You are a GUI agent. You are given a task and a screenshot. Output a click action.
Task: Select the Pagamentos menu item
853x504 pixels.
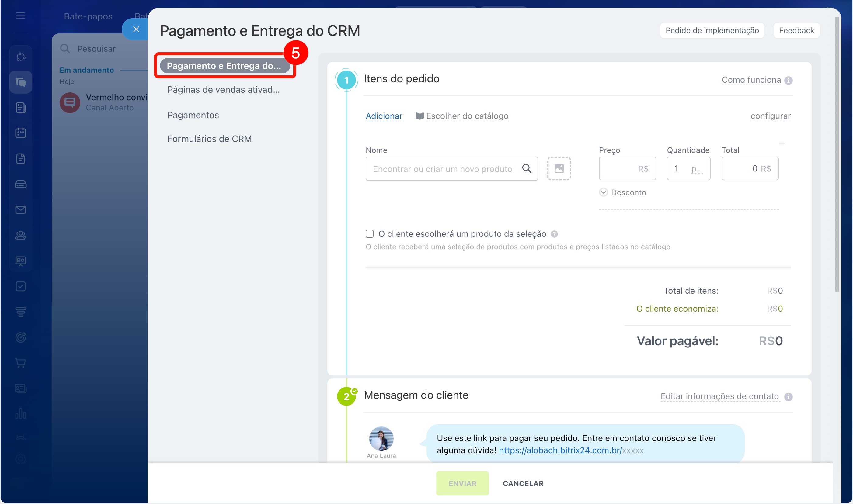tap(193, 115)
